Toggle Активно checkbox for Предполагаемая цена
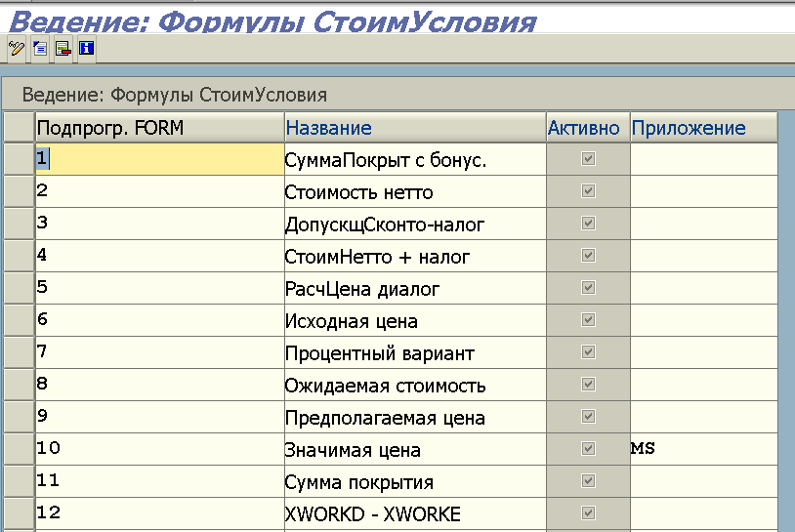795x532 pixels. coord(588,417)
